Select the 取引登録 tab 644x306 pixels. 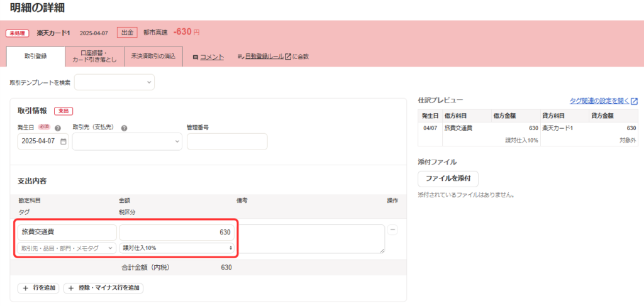pos(35,56)
